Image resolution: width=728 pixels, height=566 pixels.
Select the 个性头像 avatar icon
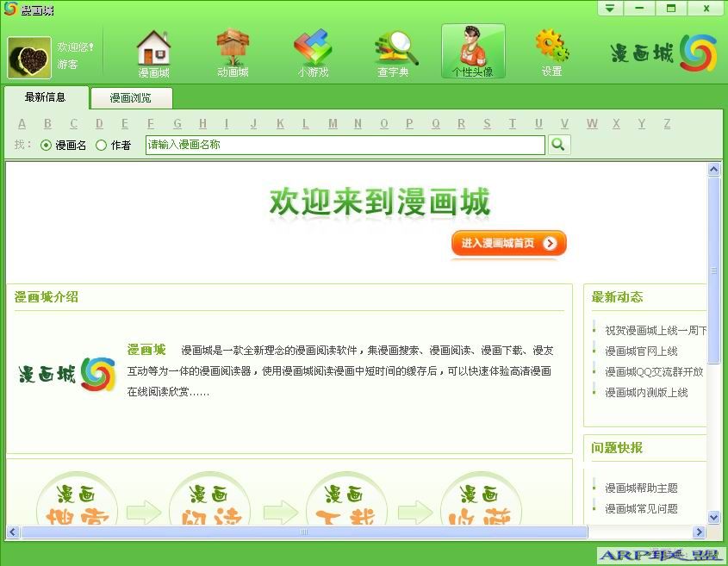[472, 52]
